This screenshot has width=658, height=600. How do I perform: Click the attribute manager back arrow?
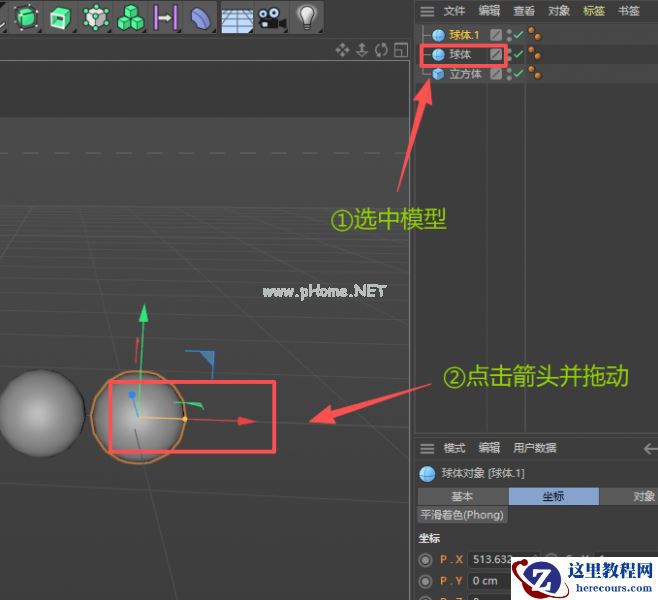pyautogui.click(x=650, y=449)
